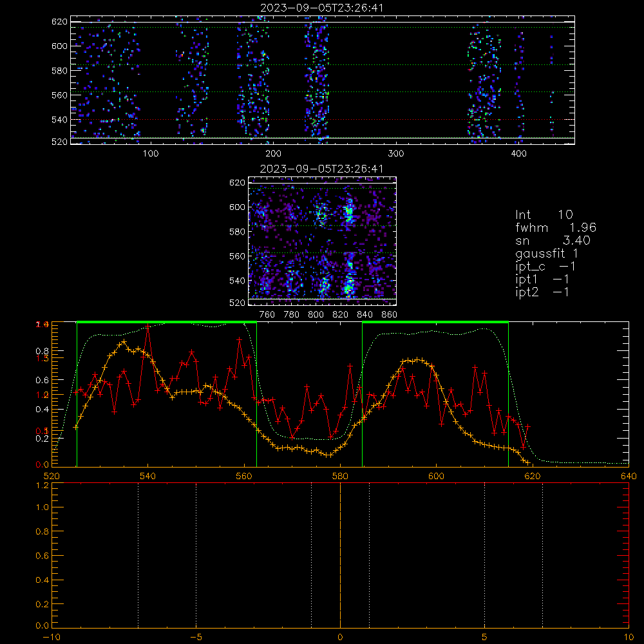This screenshot has height=644, width=644.
Task: Click y-axis label 1.2 on bottom plot
Action: tap(43, 485)
